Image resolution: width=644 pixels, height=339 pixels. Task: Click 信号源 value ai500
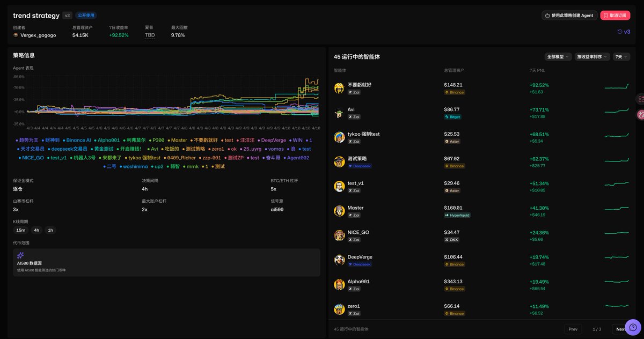[277, 209]
